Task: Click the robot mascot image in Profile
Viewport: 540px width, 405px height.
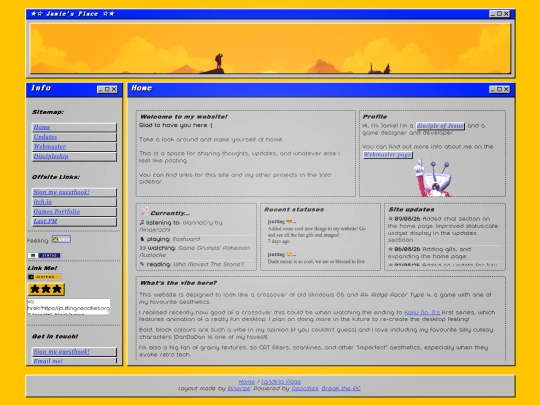Action: point(433,178)
